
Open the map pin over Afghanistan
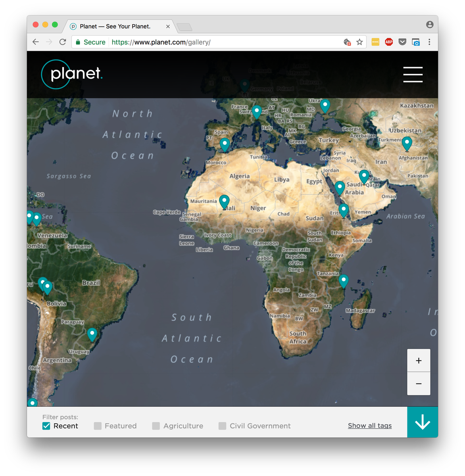coord(407,144)
